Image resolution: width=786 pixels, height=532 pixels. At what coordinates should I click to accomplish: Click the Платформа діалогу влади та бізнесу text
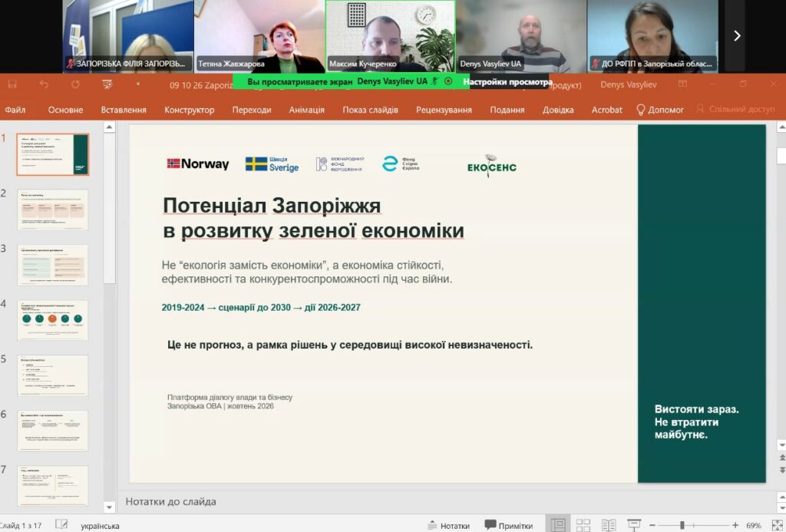point(230,397)
